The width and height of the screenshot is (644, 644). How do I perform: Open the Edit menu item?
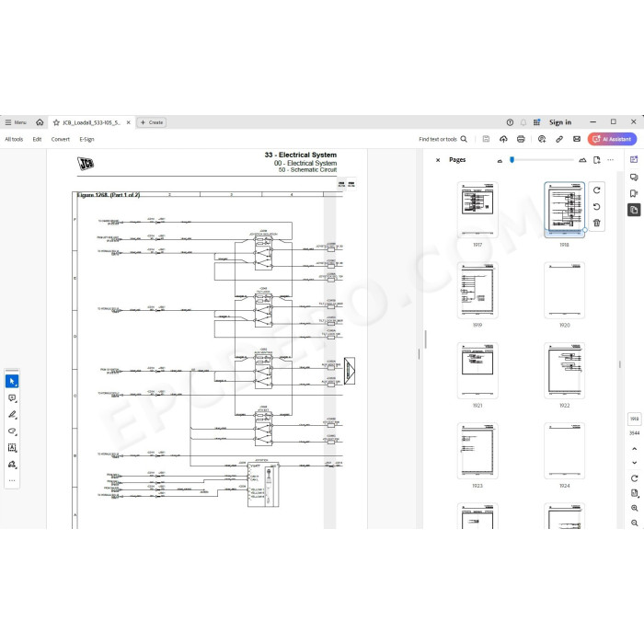tap(37, 139)
